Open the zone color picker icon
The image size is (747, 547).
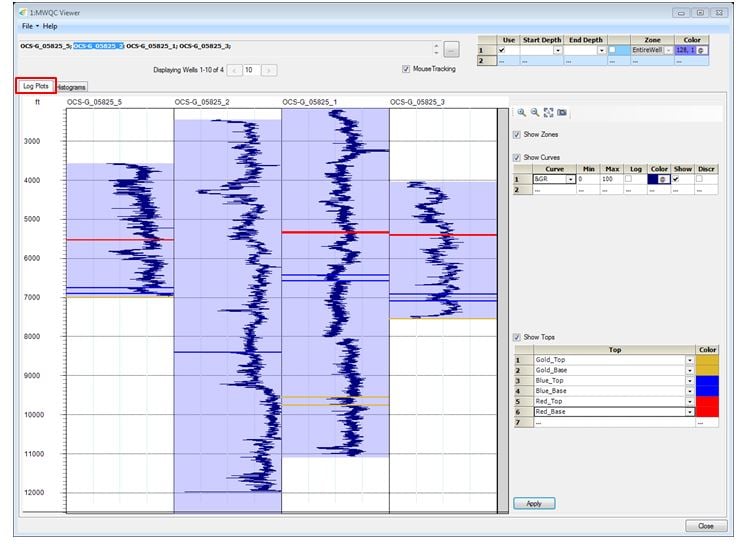click(701, 51)
